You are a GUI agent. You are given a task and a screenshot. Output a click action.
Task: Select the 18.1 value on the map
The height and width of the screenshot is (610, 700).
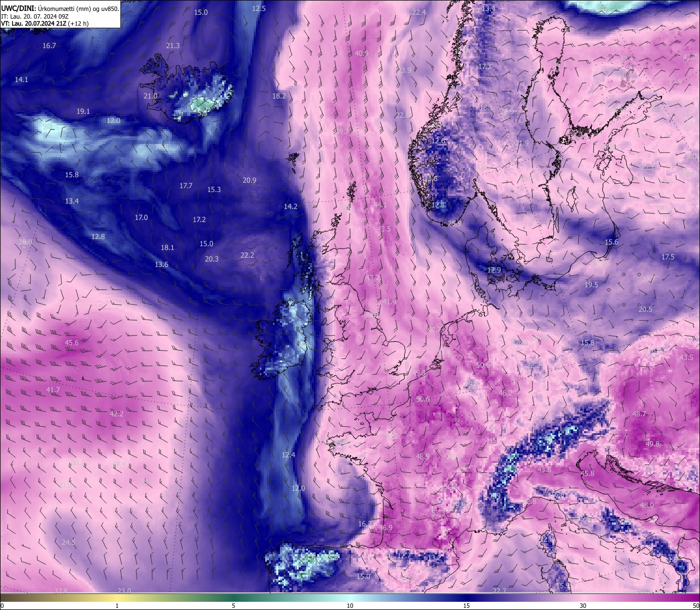(x=167, y=247)
